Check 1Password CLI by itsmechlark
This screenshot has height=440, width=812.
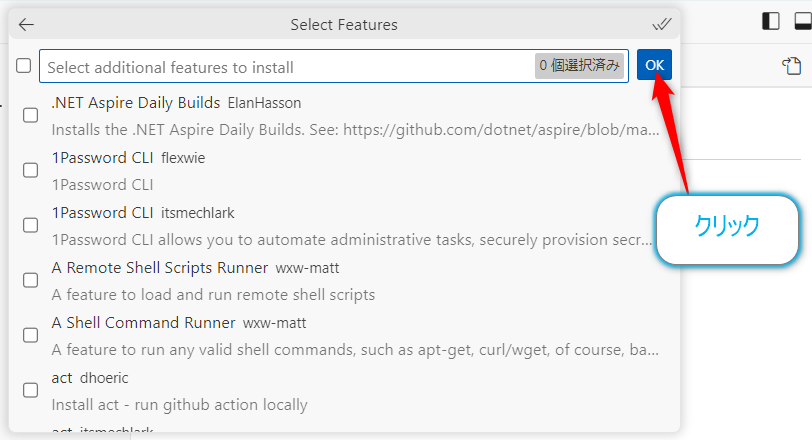tap(31, 225)
